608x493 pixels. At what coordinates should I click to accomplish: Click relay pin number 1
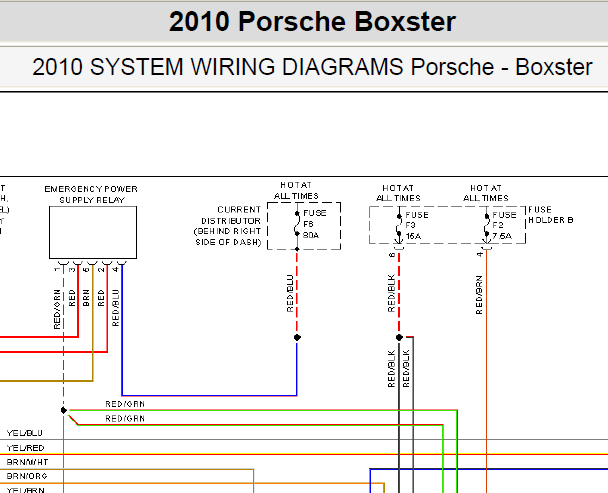pyautogui.click(x=57, y=269)
